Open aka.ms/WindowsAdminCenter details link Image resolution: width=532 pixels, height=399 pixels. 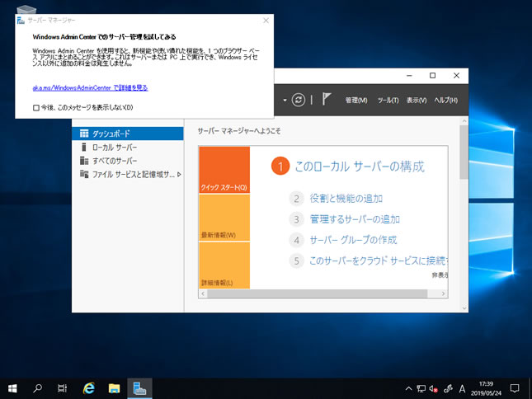90,88
